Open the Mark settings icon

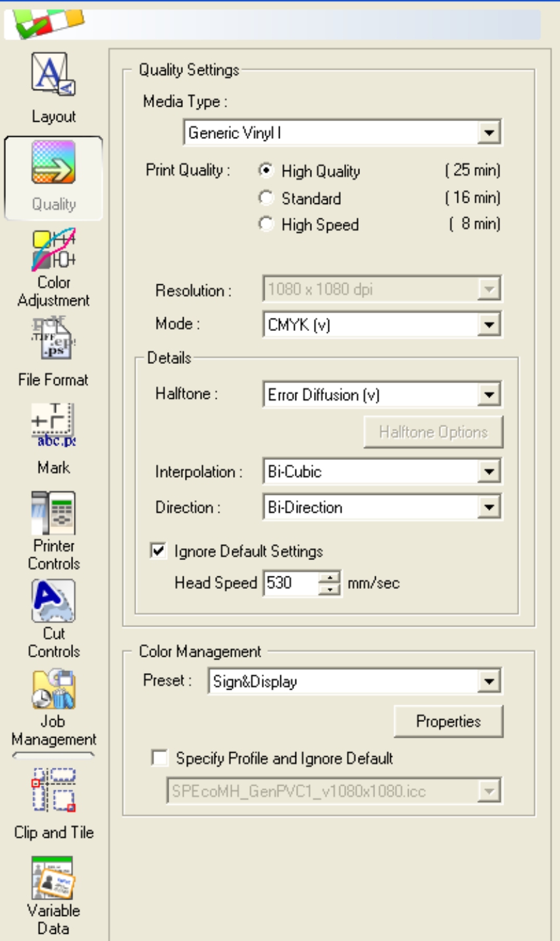click(53, 426)
